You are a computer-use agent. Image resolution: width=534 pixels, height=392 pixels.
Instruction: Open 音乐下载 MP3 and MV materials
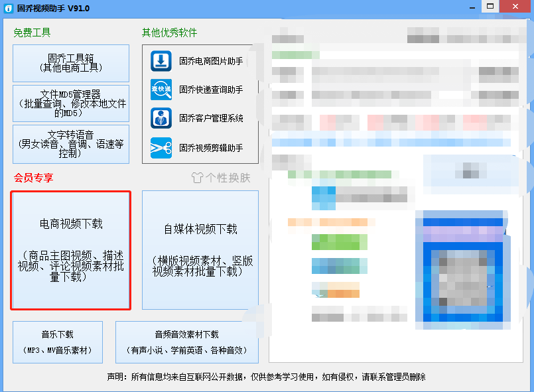[x=58, y=342]
